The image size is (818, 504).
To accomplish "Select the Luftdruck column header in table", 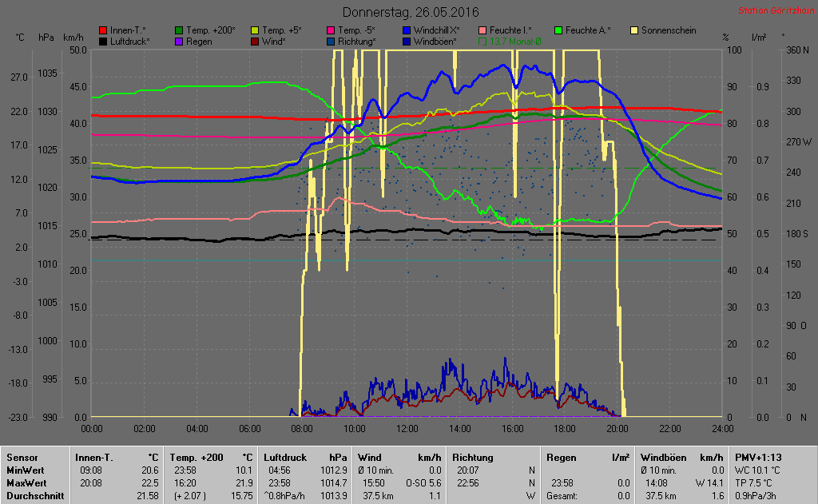I will [x=286, y=458].
